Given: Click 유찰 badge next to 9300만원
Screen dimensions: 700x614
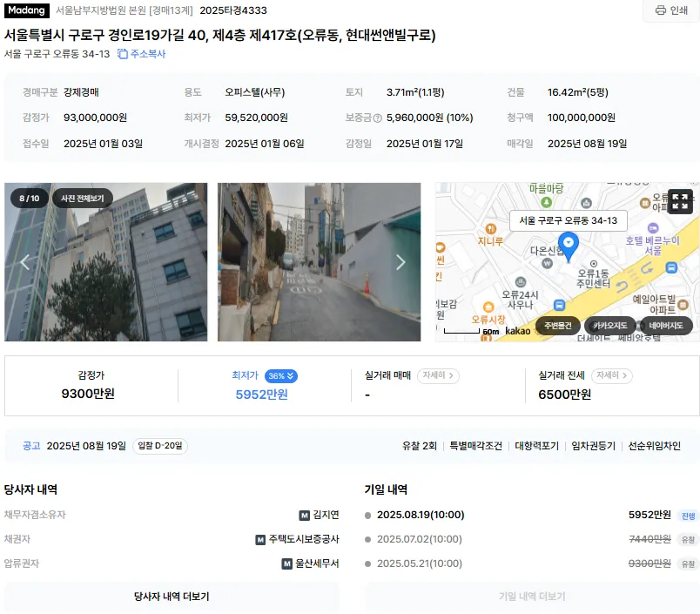Looking at the screenshot, I should 688,564.
